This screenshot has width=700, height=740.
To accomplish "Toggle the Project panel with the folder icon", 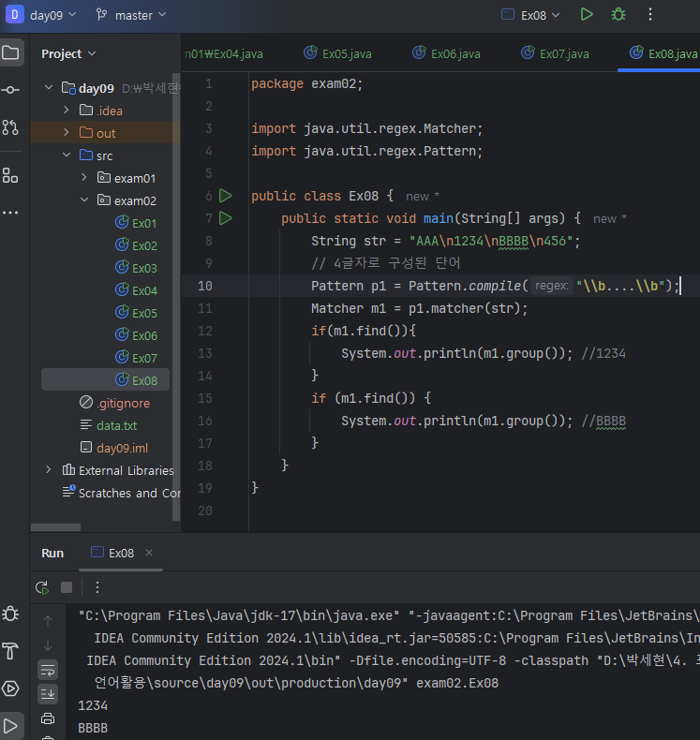I will [10, 52].
